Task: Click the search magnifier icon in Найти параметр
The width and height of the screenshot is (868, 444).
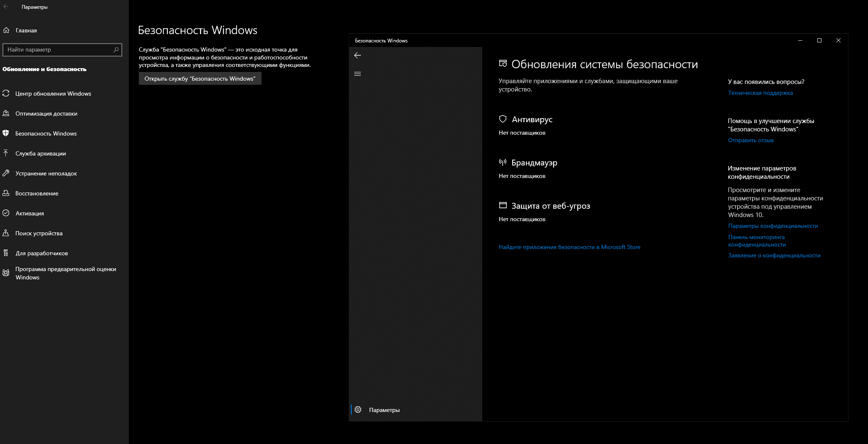Action: [x=116, y=50]
